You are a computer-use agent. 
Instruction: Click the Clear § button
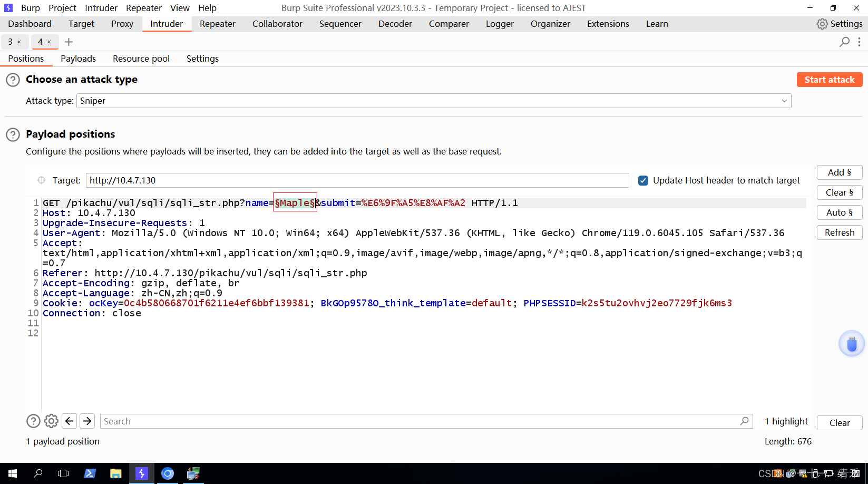[x=840, y=192]
